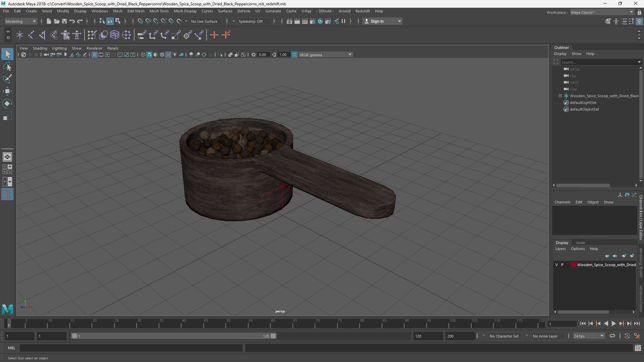The height and width of the screenshot is (362, 644).
Task: Open the Workspace Maya Classic dropdown
Action: 602,12
